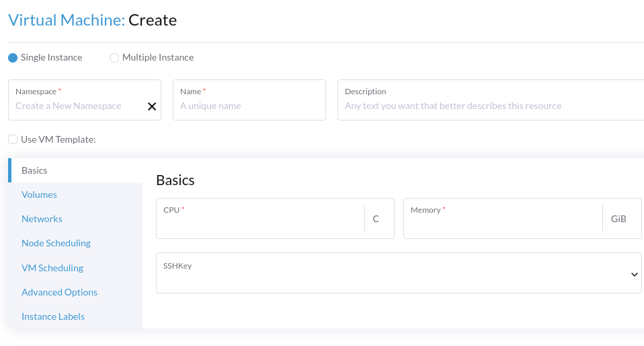644x346 pixels.
Task: Open the Basics tab in the sidebar
Action: (34, 170)
